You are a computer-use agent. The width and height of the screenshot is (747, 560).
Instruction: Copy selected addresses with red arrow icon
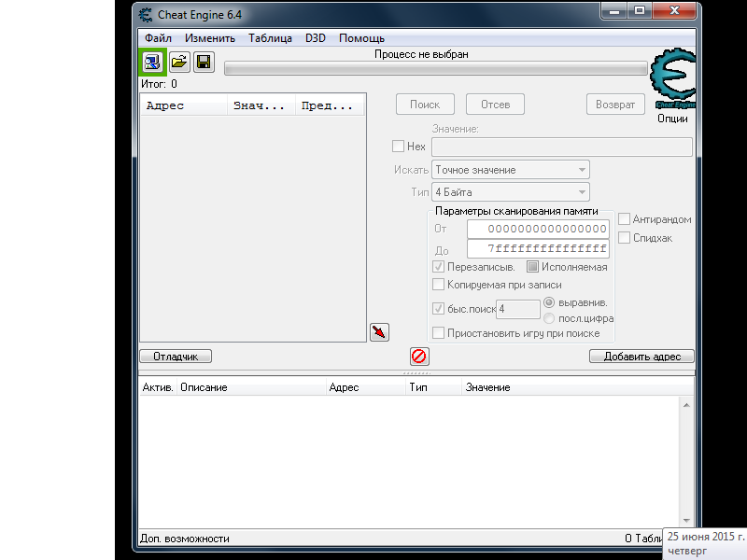coord(379,332)
